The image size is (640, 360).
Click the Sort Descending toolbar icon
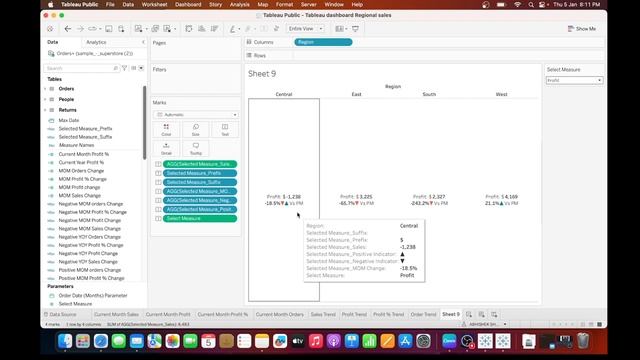pyautogui.click(x=214, y=29)
